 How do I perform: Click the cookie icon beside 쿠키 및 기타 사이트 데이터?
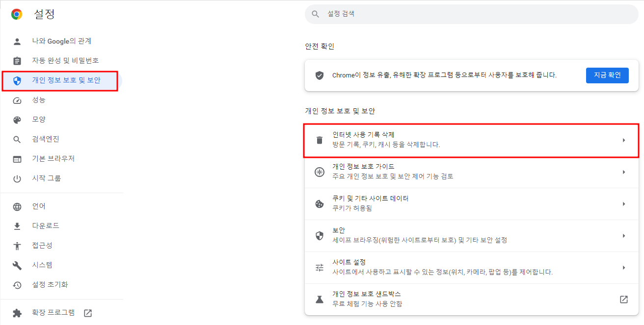click(320, 204)
